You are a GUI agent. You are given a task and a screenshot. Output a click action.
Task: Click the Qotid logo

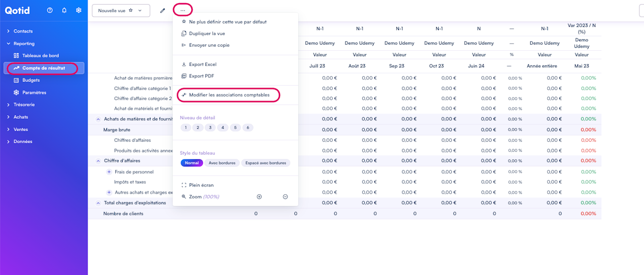[18, 10]
